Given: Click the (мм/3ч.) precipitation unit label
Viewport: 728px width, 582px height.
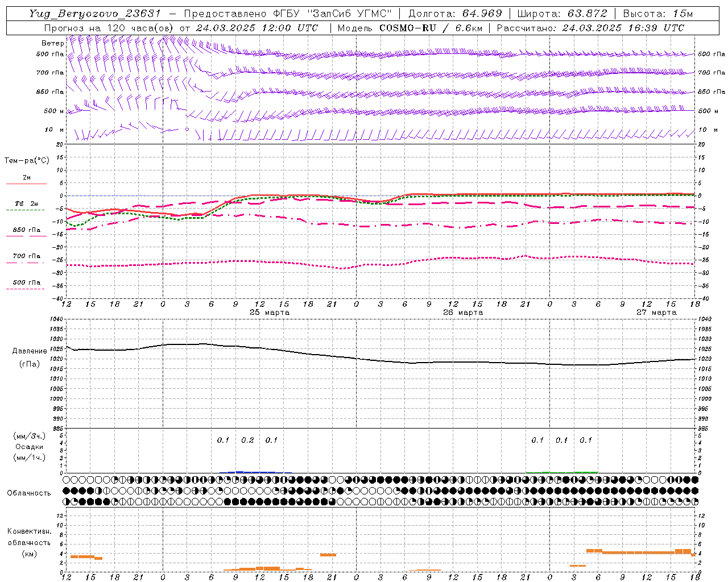Looking at the screenshot, I should (x=30, y=436).
